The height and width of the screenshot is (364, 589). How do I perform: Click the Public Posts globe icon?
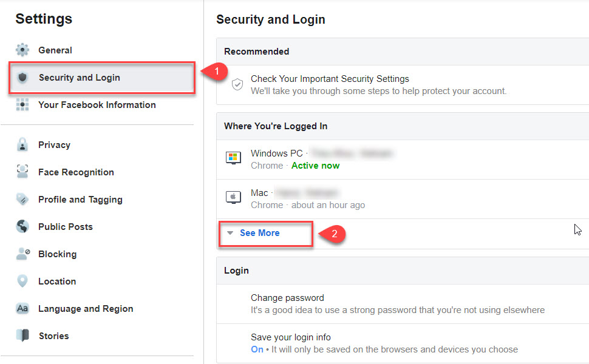point(22,226)
